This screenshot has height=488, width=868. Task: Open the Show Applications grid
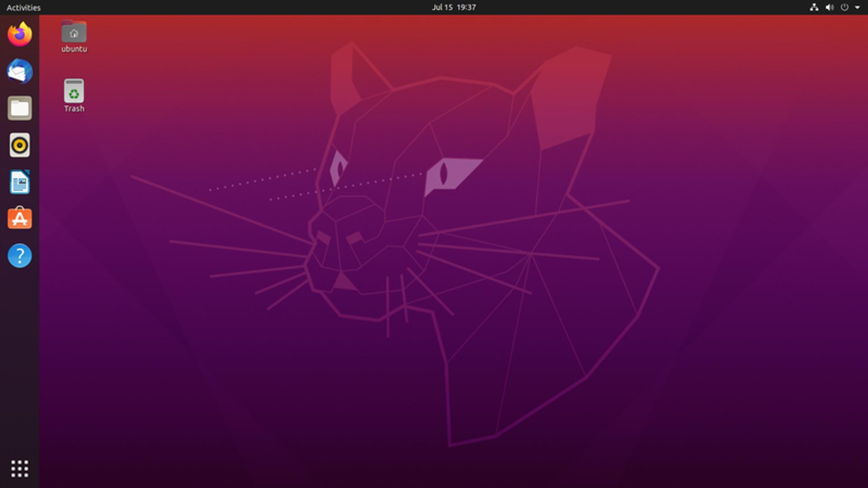(19, 469)
